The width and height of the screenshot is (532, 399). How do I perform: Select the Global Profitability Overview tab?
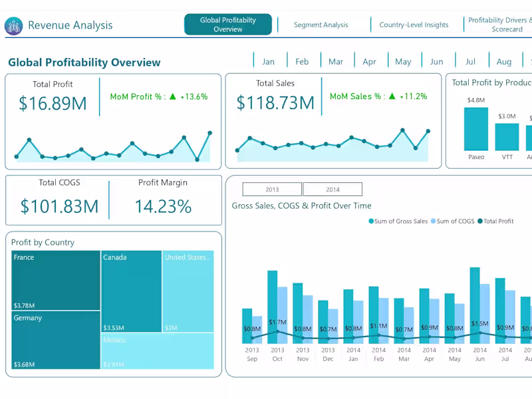coord(229,23)
